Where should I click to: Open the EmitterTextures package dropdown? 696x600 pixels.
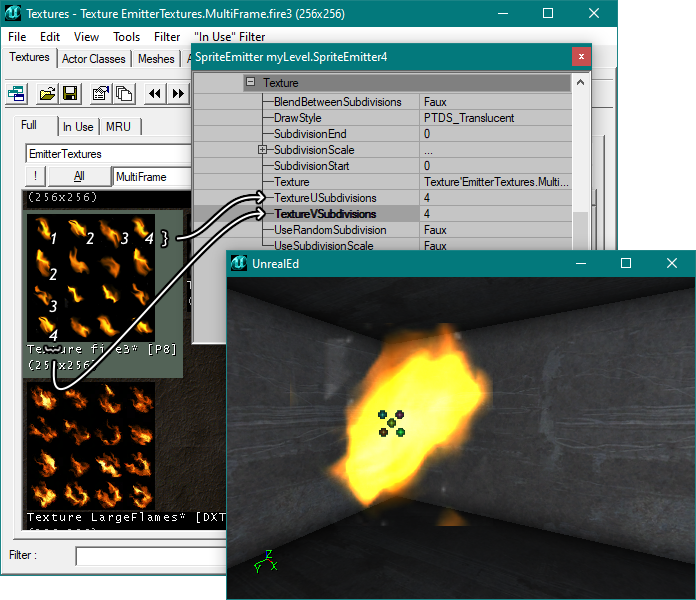108,154
